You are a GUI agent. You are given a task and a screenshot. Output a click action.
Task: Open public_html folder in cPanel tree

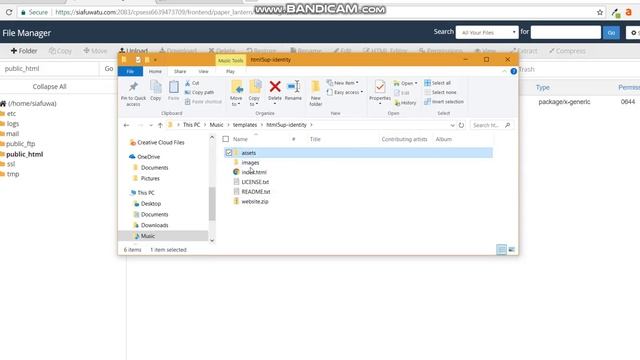pyautogui.click(x=24, y=154)
